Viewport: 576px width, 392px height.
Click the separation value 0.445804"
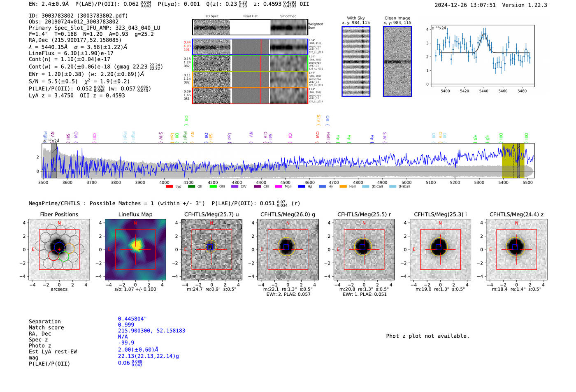click(x=132, y=319)
